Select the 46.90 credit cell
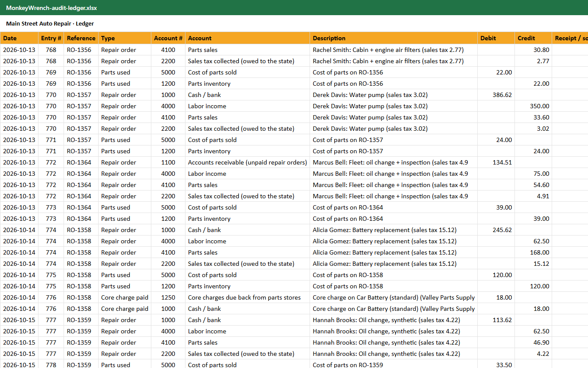 (x=533, y=342)
